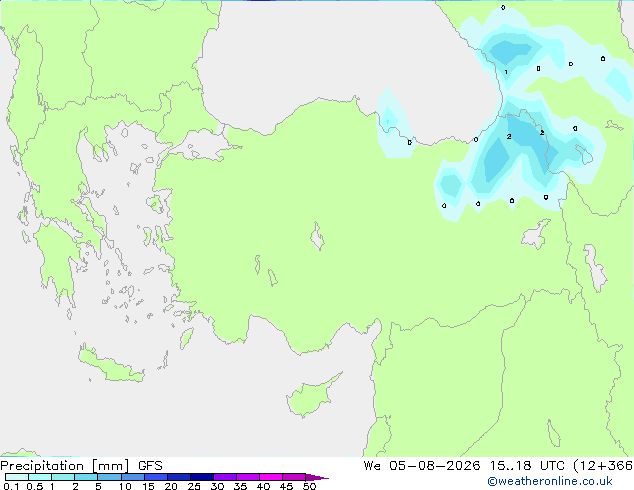Click the 20–25 mm legend swatch

[x=178, y=477]
